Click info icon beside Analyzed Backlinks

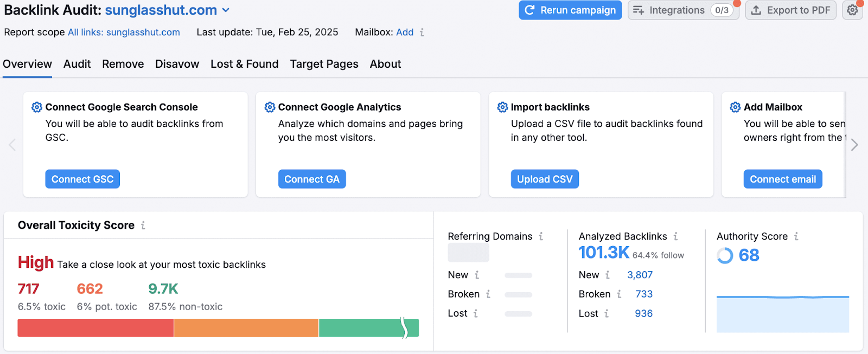click(x=675, y=236)
